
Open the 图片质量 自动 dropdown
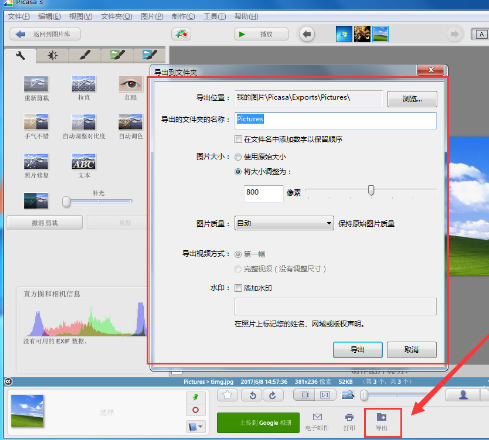[x=284, y=223]
